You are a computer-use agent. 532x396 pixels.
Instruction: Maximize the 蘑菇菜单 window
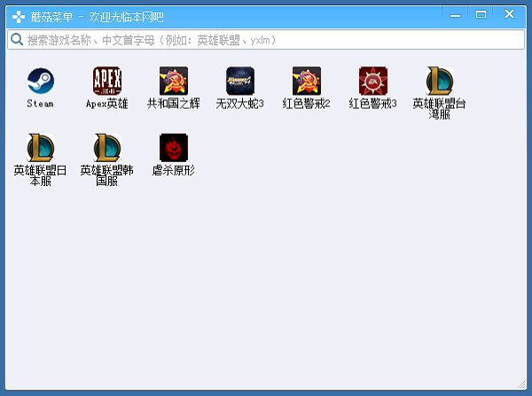click(x=481, y=14)
